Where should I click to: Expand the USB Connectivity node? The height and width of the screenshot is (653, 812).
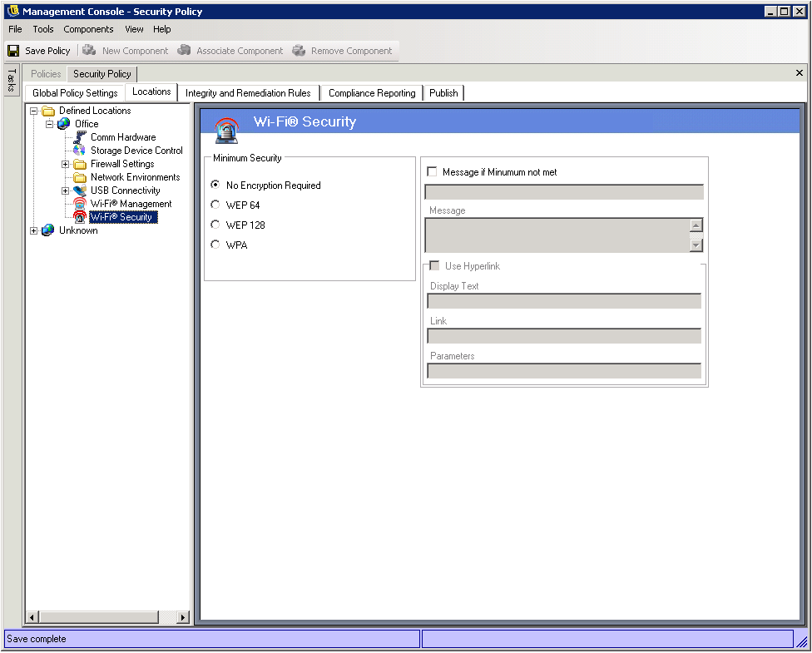pos(65,190)
